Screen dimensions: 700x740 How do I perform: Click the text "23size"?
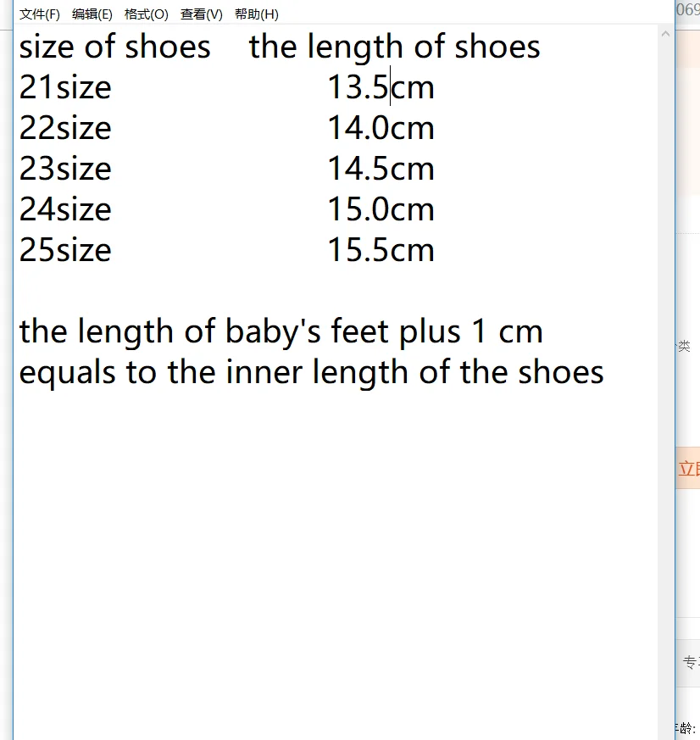click(x=65, y=169)
